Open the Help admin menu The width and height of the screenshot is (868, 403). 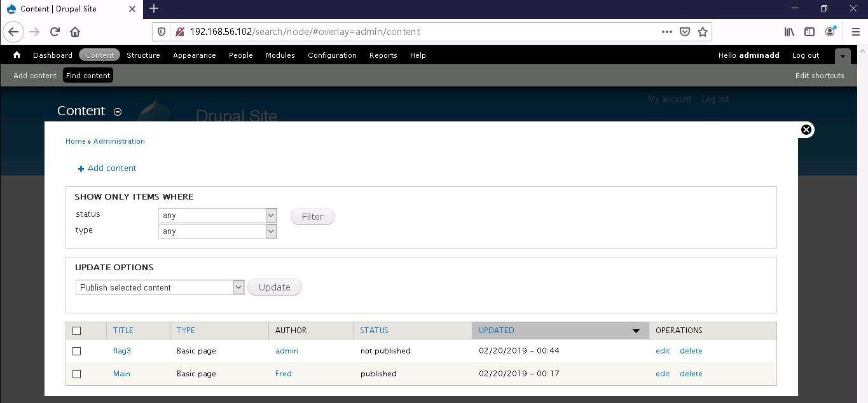418,55
